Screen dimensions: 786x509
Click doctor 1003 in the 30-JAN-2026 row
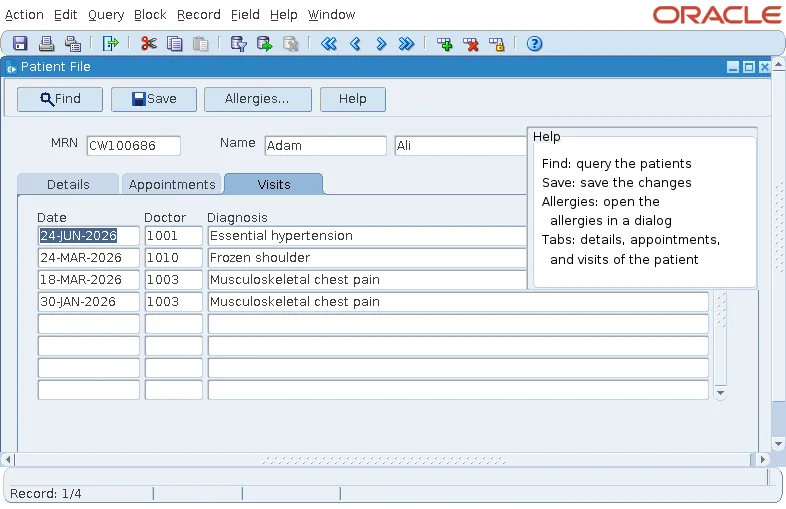tap(173, 302)
